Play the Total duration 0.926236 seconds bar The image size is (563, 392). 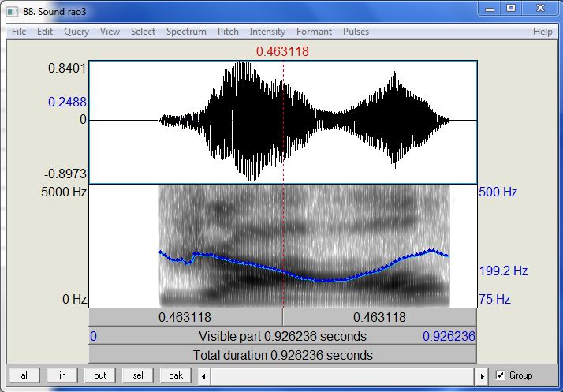coord(282,355)
